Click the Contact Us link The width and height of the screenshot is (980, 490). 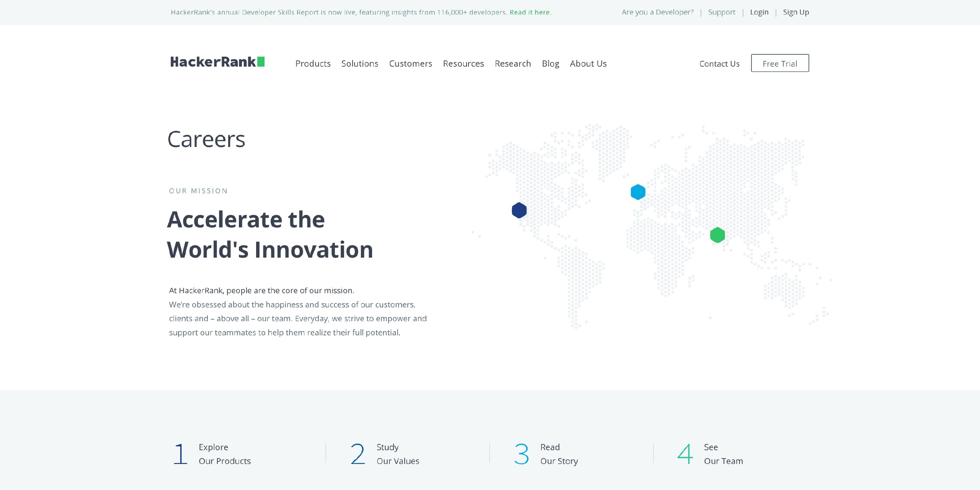(x=719, y=64)
